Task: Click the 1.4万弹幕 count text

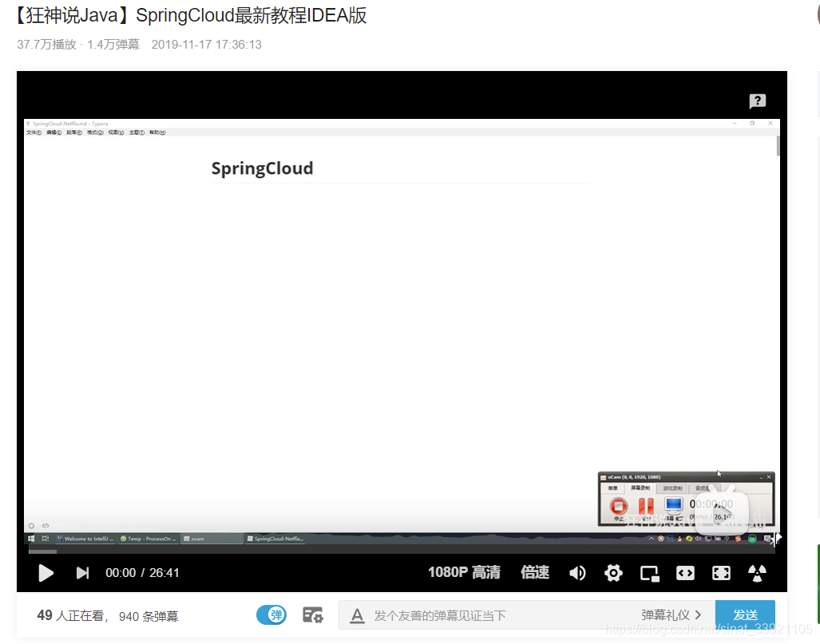Action: (x=113, y=45)
